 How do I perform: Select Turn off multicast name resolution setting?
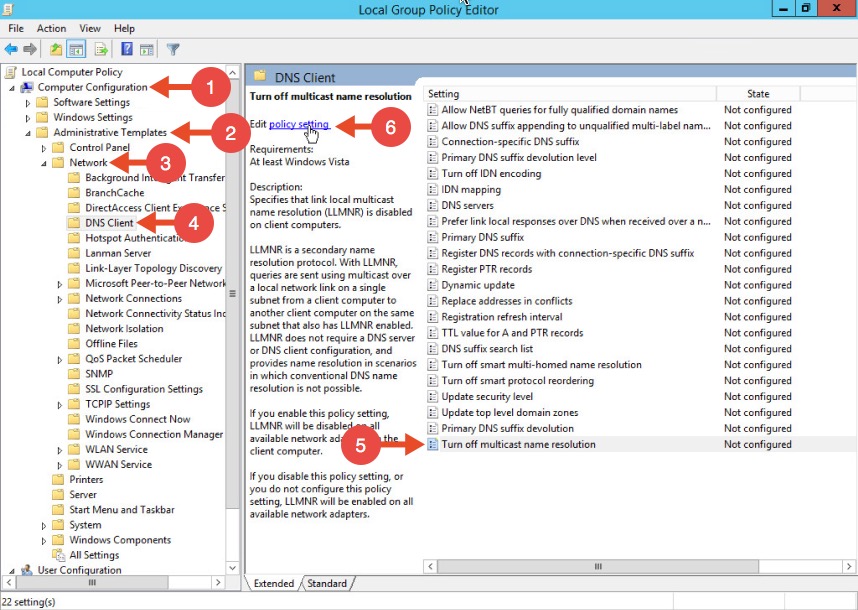click(x=518, y=445)
